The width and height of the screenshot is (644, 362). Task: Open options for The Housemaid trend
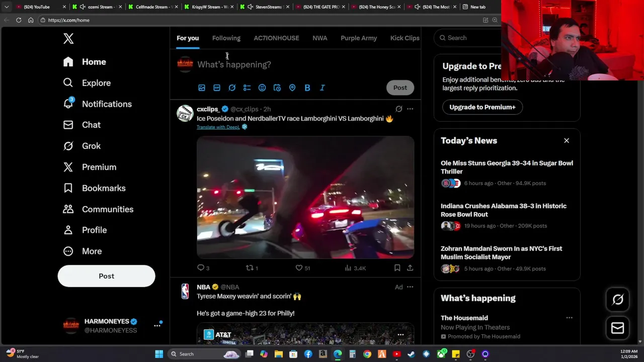569,318
